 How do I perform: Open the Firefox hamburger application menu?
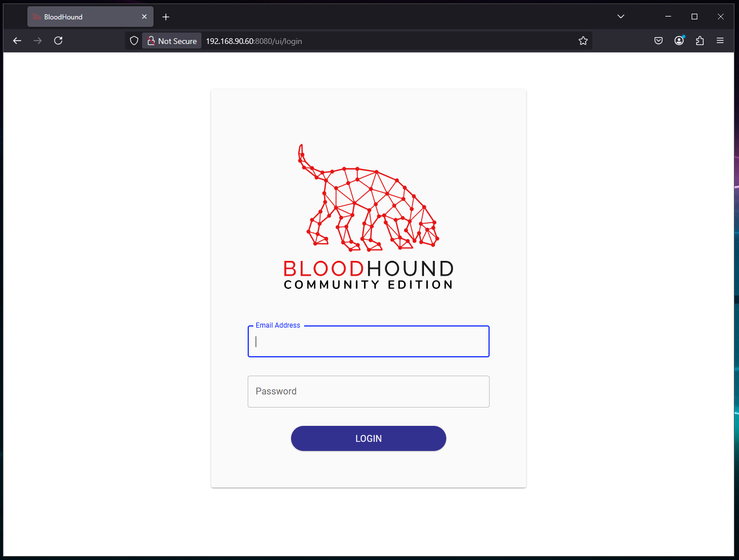(x=720, y=41)
